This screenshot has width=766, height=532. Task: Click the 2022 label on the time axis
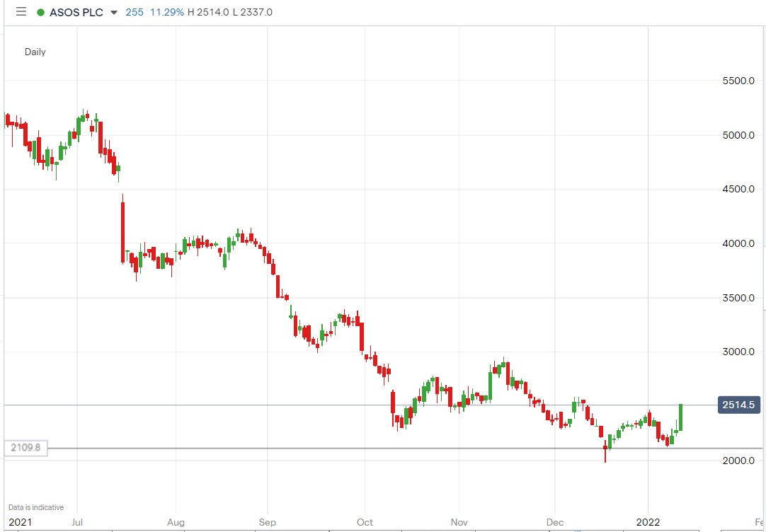pyautogui.click(x=647, y=522)
